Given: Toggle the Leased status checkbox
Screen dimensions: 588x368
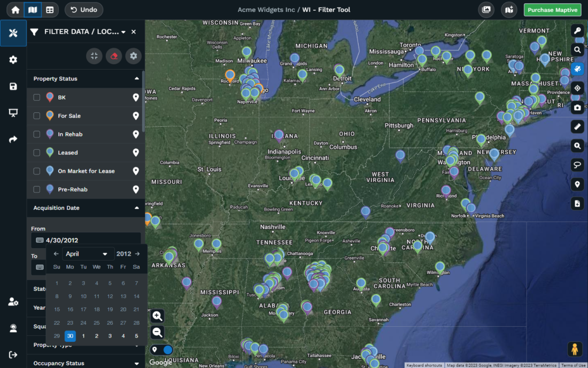Looking at the screenshot, I should click(36, 152).
